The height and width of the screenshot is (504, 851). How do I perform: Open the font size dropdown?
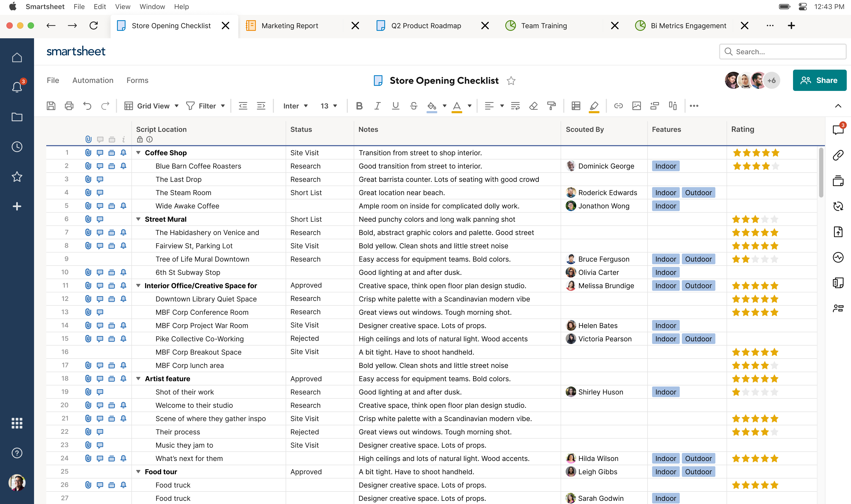pos(328,106)
